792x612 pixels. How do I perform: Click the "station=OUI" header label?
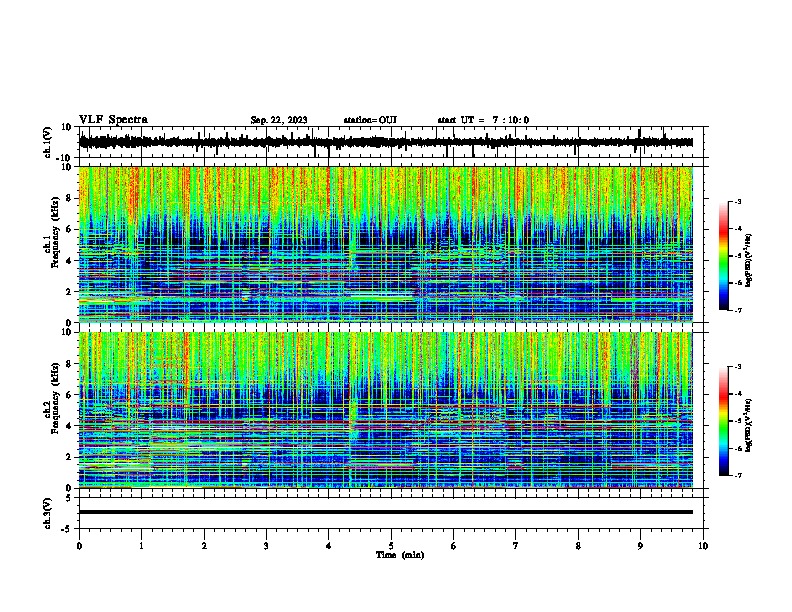pyautogui.click(x=370, y=120)
